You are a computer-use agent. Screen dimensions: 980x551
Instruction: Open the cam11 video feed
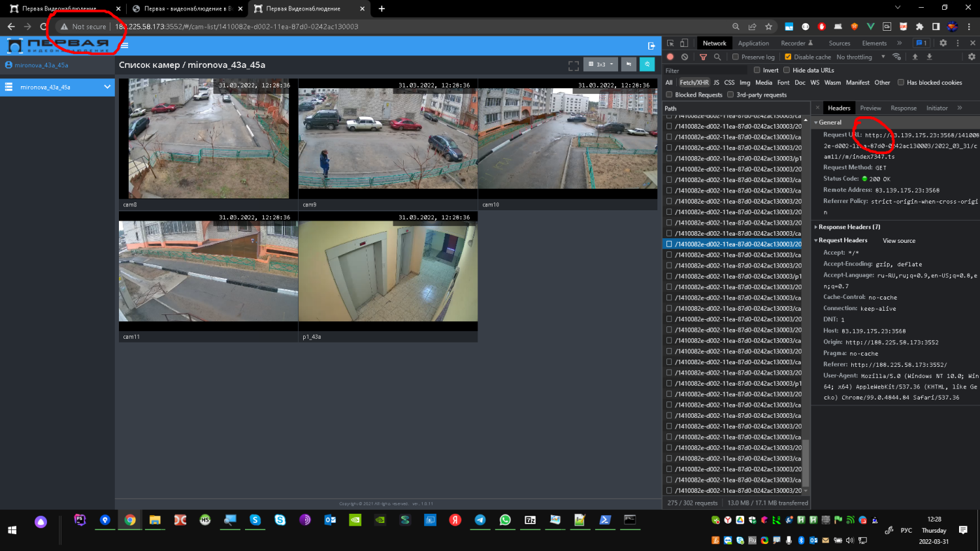(208, 271)
